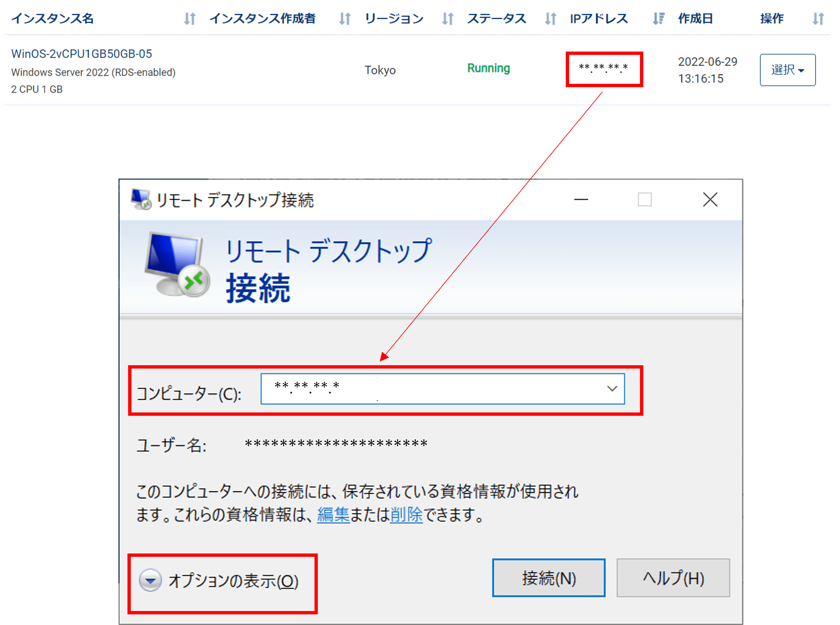Open the 選択 dropdown for the instance
The image size is (840, 625).
[x=787, y=70]
